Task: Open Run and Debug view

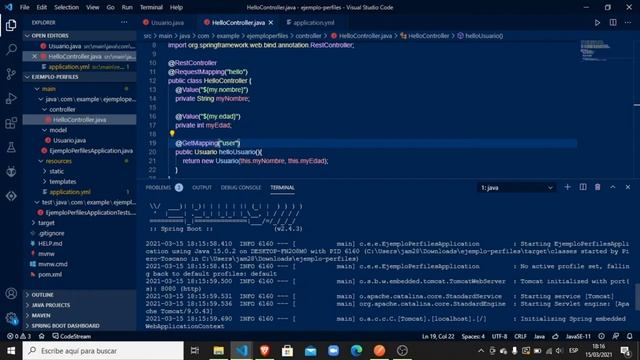Action: [11, 98]
